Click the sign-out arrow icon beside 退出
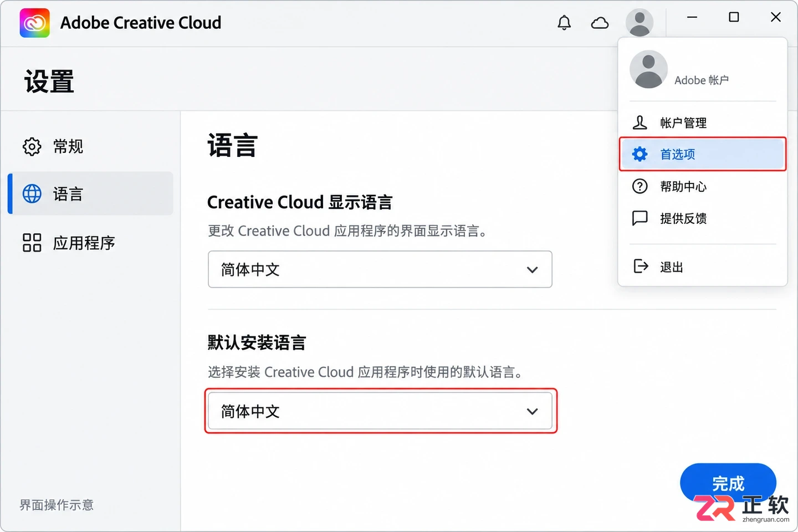The image size is (798, 532). pyautogui.click(x=641, y=267)
